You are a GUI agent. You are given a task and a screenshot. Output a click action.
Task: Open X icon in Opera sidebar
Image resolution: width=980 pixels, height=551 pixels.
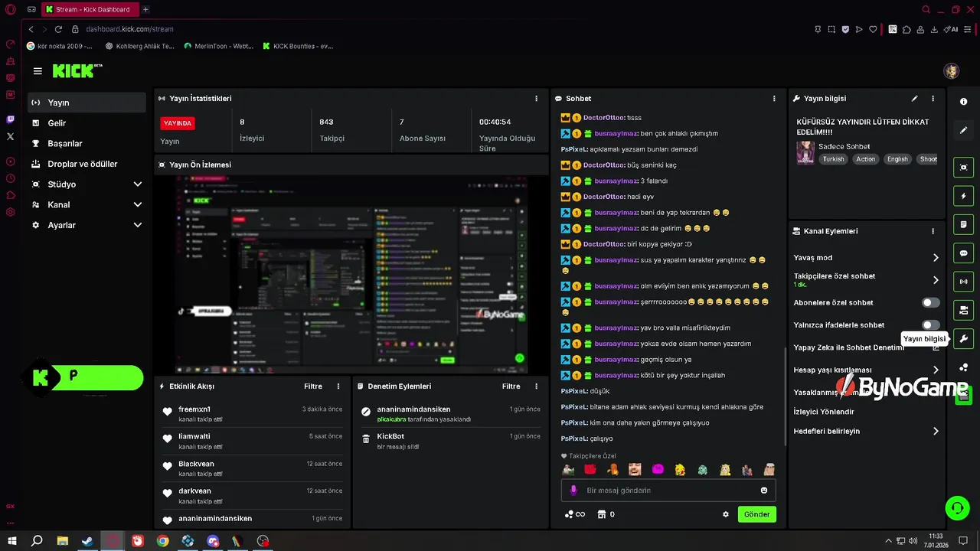(10, 136)
